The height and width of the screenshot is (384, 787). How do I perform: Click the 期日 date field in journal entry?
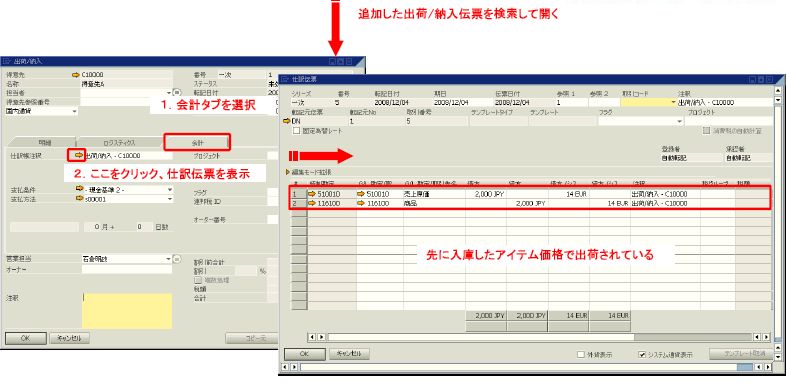tap(462, 102)
